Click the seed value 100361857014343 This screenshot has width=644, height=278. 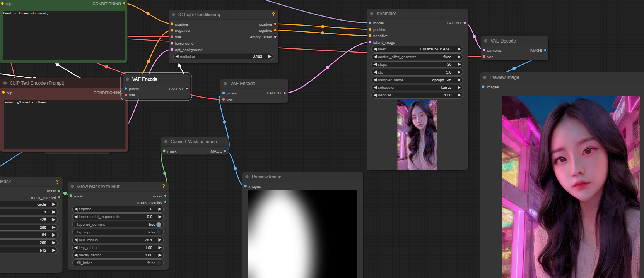coord(436,49)
